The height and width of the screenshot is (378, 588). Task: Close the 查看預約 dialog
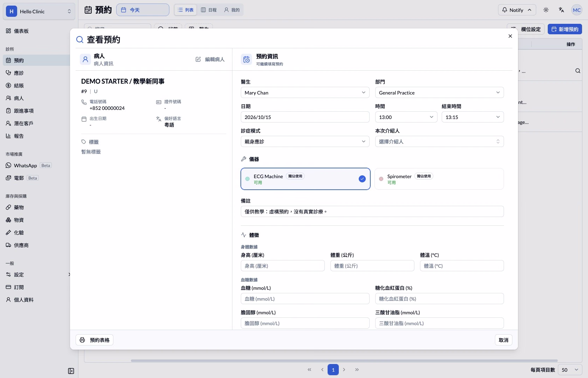(x=510, y=36)
